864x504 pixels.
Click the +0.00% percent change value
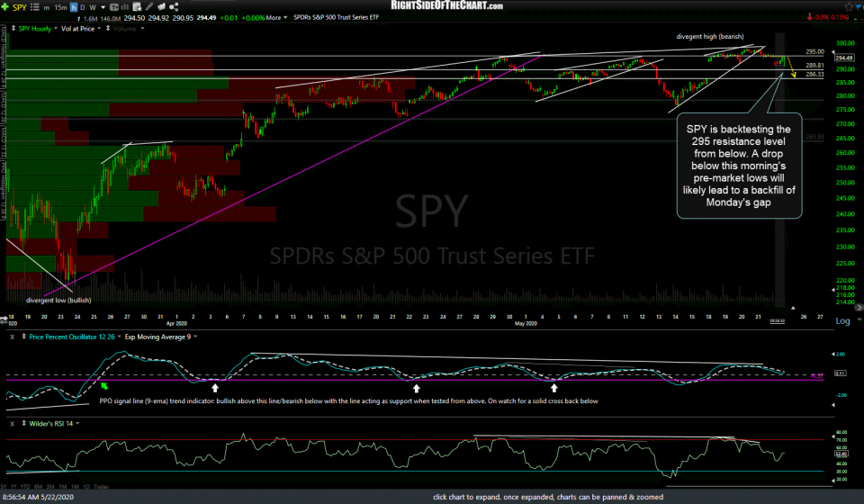click(253, 18)
